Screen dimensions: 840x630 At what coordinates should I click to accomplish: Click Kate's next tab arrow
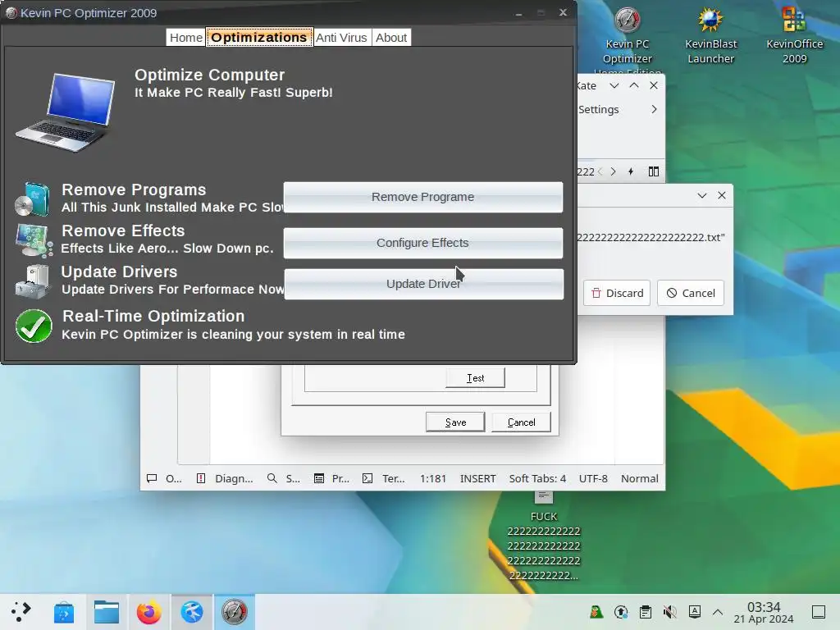click(x=614, y=171)
